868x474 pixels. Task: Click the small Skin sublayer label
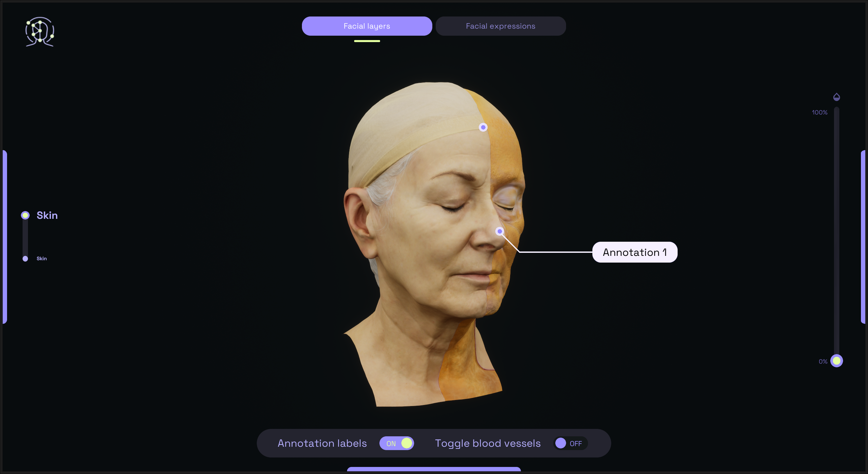pos(42,259)
